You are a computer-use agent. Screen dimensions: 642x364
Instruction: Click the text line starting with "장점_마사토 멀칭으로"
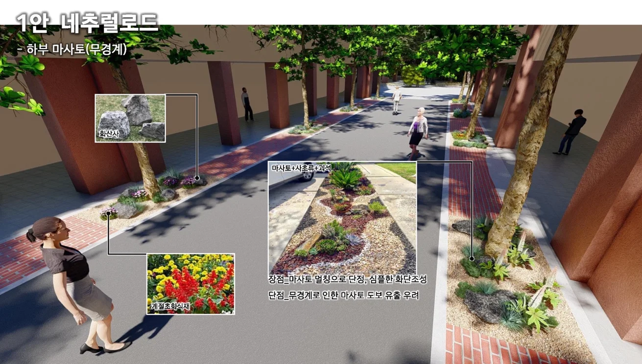point(347,279)
